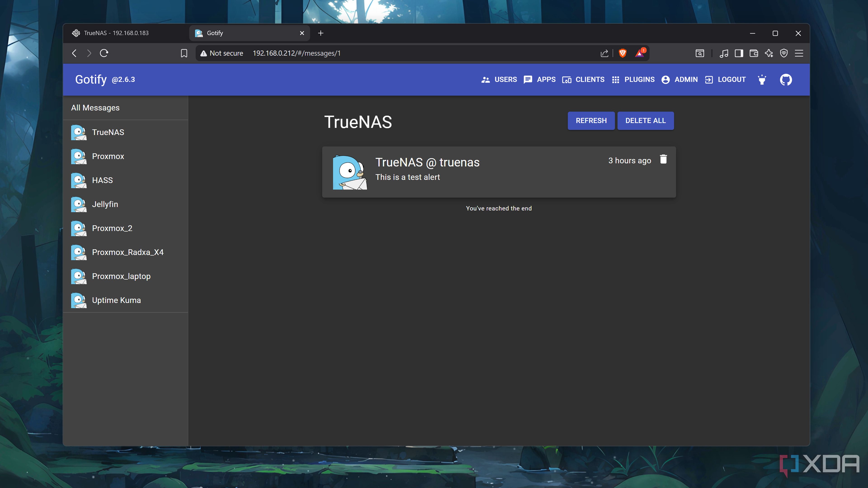Open the Apps page
The width and height of the screenshot is (868, 488).
tap(540, 80)
